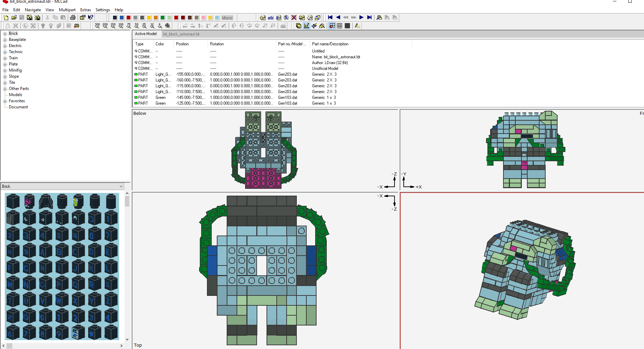Open the Navigate menu
The height and width of the screenshot is (349, 644).
(33, 10)
